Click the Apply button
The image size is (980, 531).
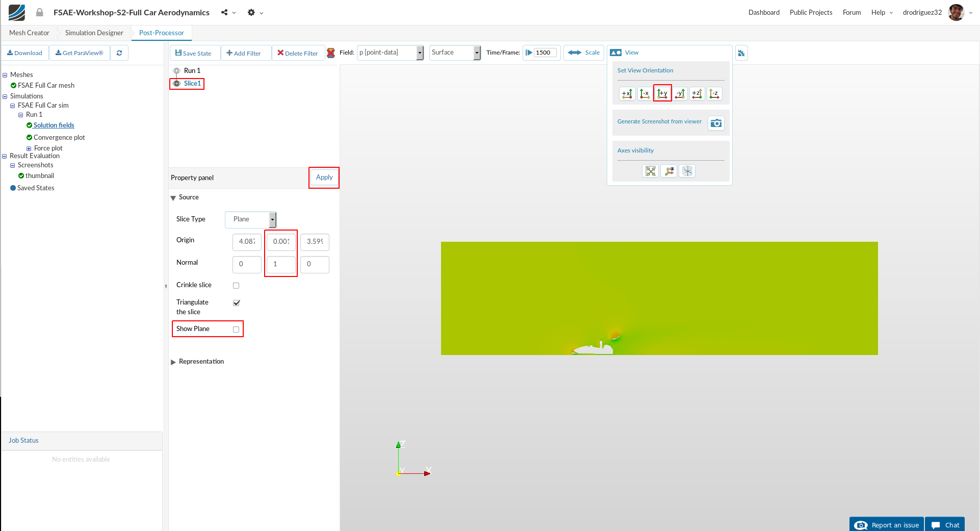324,178
